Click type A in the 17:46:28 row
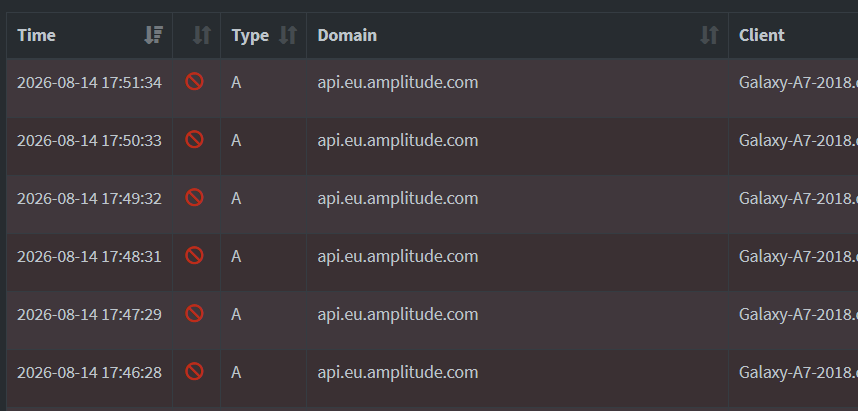The height and width of the screenshot is (411, 858). (236, 373)
